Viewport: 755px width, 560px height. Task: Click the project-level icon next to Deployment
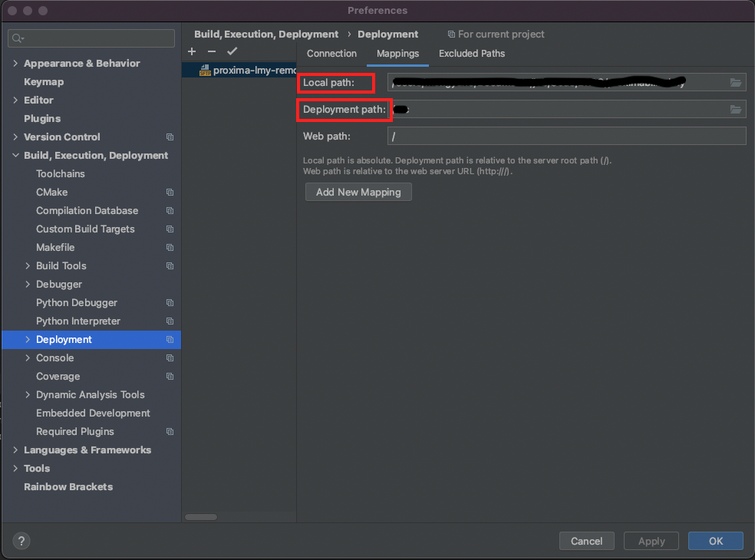(169, 339)
